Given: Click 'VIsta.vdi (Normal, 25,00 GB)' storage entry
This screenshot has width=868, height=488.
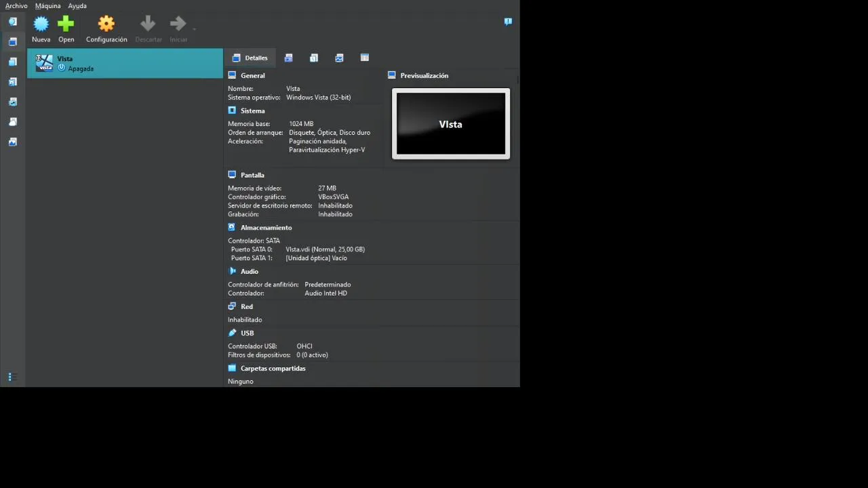Looking at the screenshot, I should [x=325, y=249].
